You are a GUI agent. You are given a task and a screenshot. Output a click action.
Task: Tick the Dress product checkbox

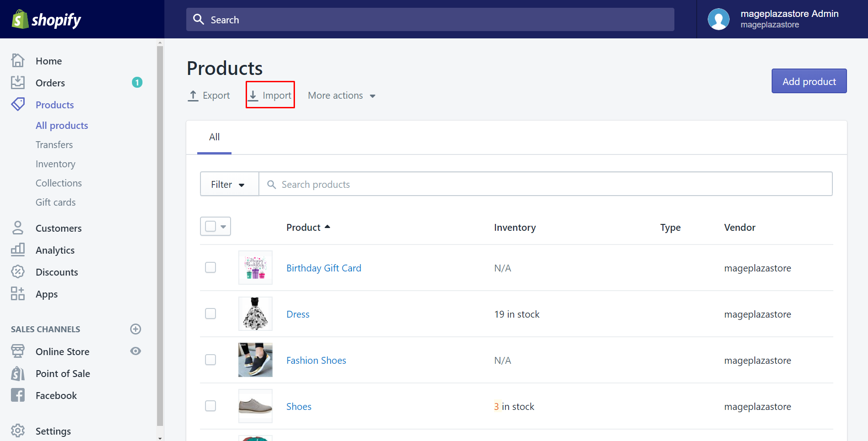pyautogui.click(x=210, y=314)
